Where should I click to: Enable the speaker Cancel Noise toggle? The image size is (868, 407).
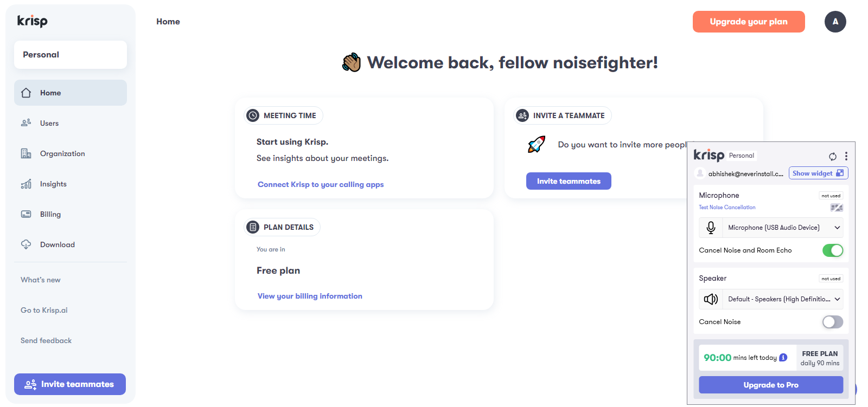(x=833, y=322)
